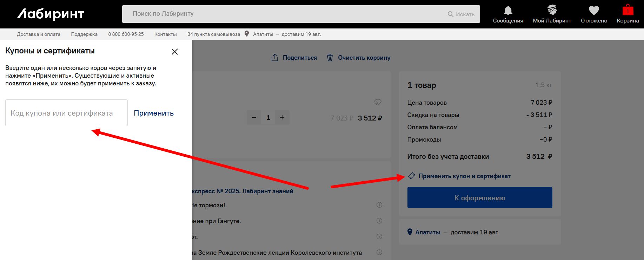
Task: Decrease item quantity with minus button
Action: (254, 117)
